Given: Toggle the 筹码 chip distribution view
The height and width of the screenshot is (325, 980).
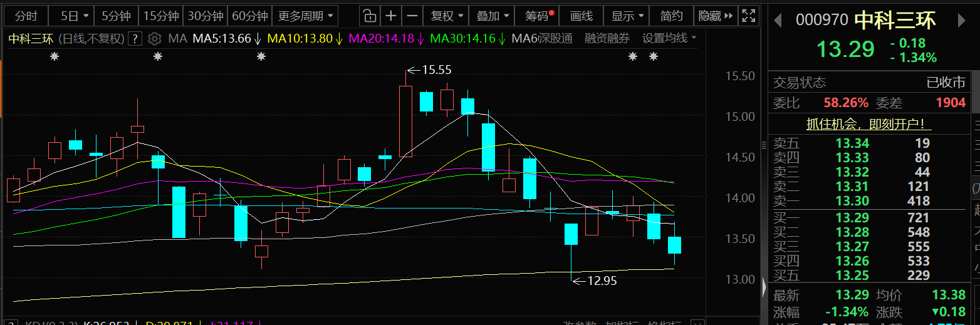Looking at the screenshot, I should 539,16.
